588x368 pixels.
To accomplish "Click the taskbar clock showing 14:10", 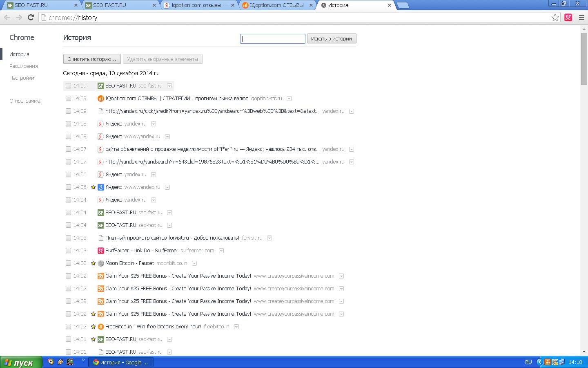I will [x=575, y=362].
